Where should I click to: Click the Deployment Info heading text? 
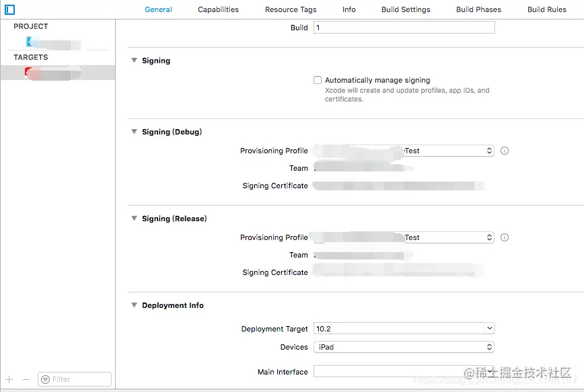[173, 305]
